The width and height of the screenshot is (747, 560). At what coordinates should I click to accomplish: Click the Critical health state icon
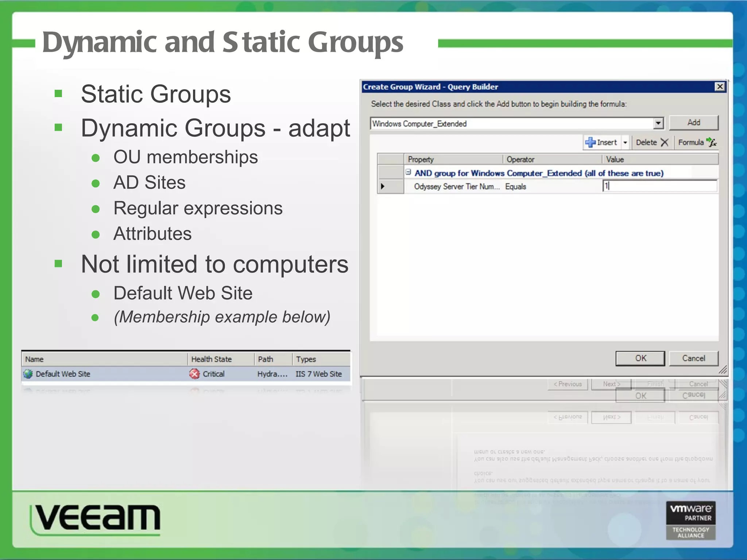[x=194, y=374]
